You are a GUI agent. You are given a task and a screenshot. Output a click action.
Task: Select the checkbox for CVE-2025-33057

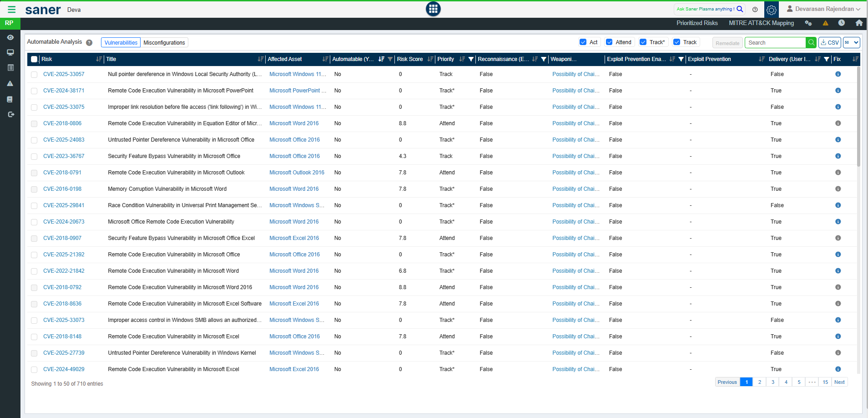[x=34, y=75]
